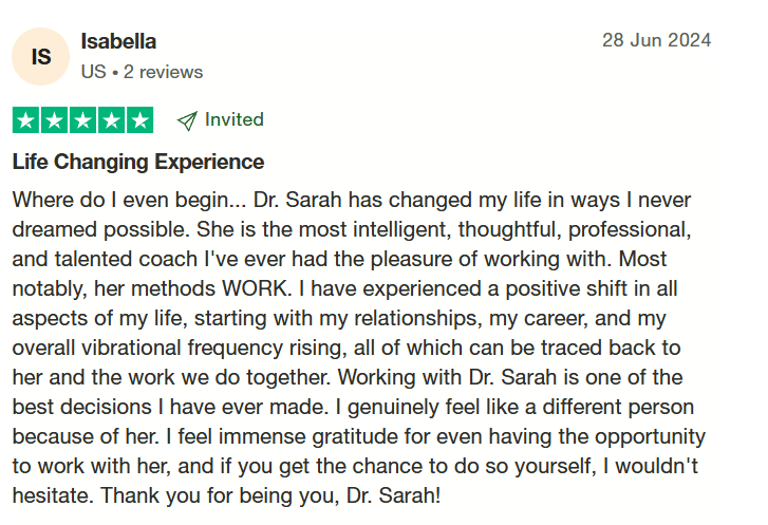Click the second green rating star
Screen dimensions: 768x525
click(54, 120)
